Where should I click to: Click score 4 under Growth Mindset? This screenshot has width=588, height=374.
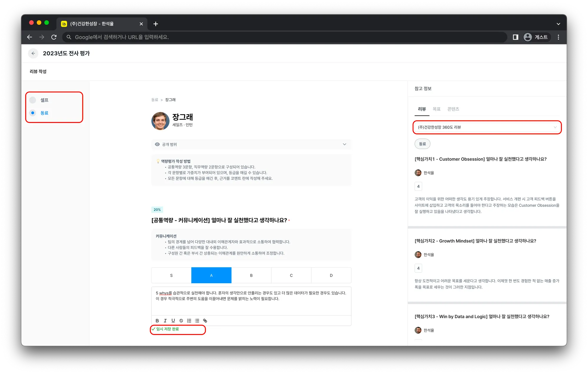click(x=418, y=268)
